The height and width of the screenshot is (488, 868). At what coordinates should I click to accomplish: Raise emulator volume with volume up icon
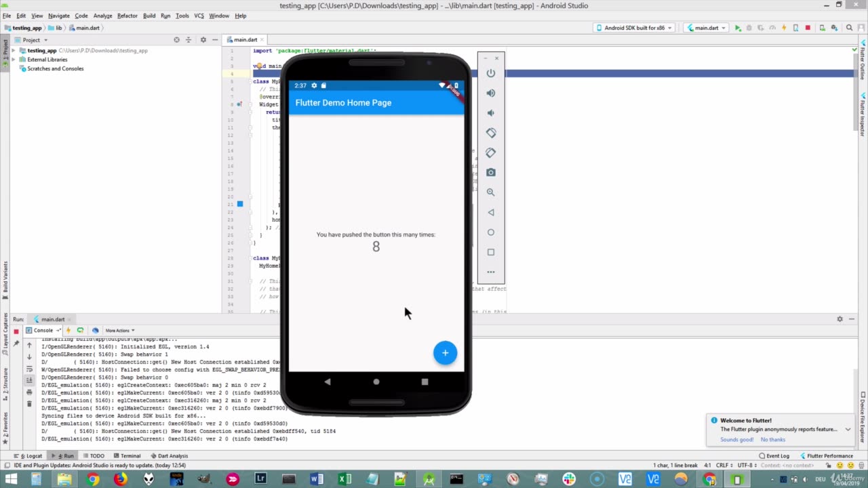[491, 93]
